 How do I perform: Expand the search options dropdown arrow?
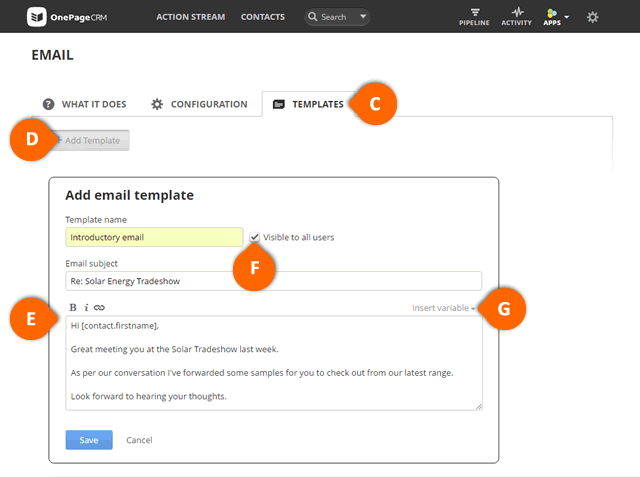[363, 17]
